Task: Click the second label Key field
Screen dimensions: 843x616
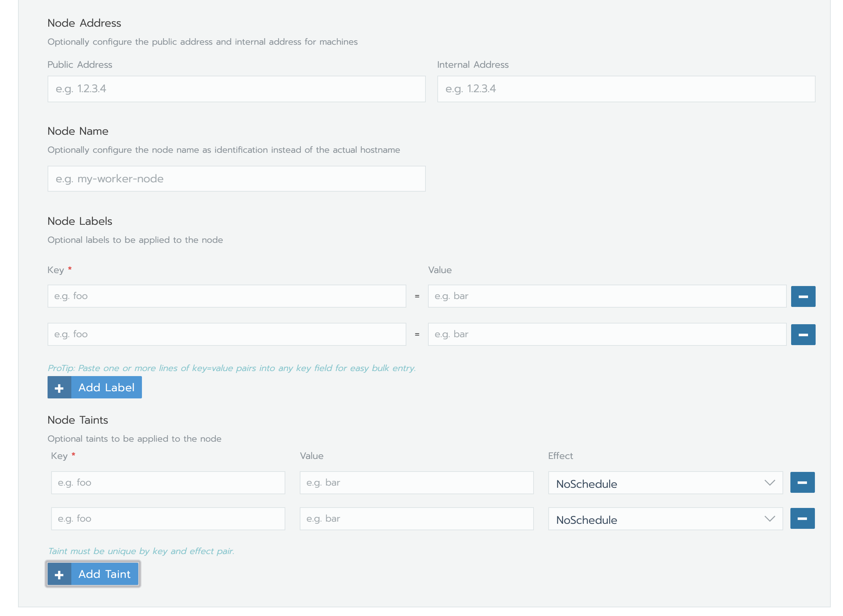Action: pyautogui.click(x=227, y=334)
